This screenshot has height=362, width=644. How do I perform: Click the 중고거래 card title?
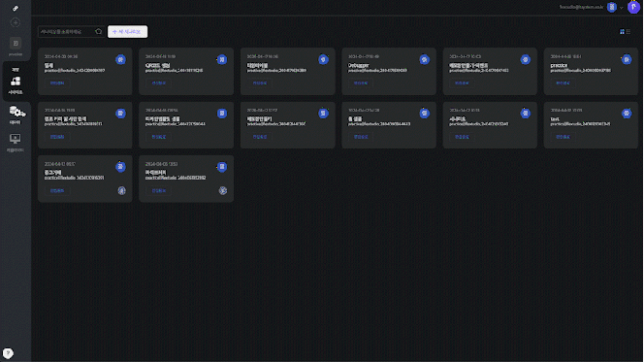(x=52, y=173)
